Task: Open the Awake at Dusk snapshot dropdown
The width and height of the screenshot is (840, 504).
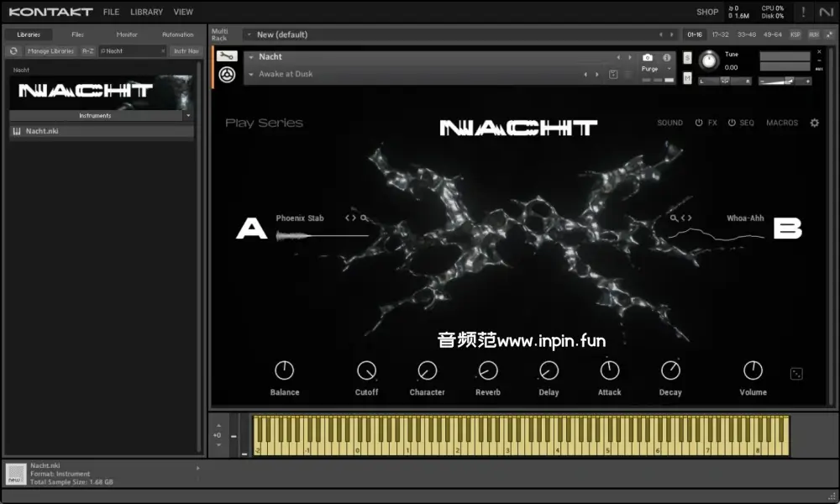Action: point(251,75)
